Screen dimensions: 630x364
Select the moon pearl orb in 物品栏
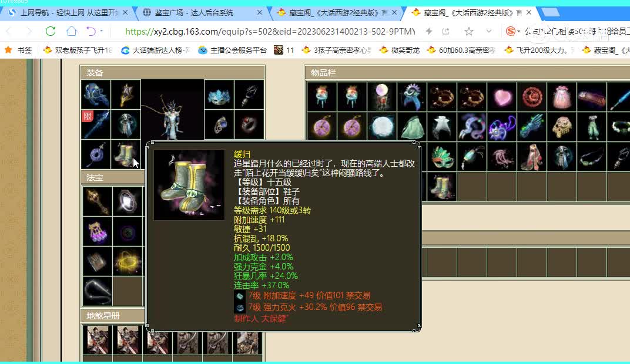click(381, 97)
